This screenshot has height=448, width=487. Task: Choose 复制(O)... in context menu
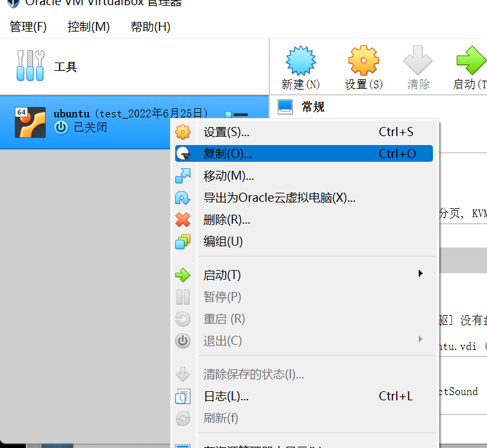tap(304, 153)
